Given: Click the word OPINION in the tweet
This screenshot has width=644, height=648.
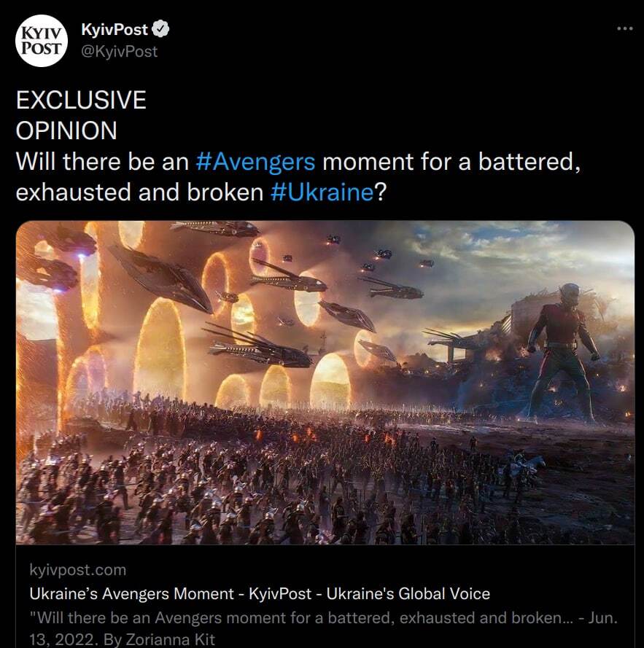Looking at the screenshot, I should click(x=66, y=130).
